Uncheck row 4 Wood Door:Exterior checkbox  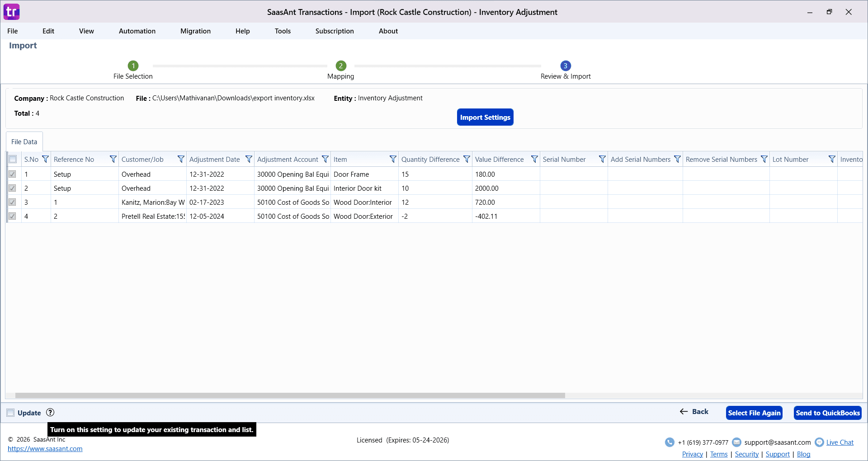[13, 216]
